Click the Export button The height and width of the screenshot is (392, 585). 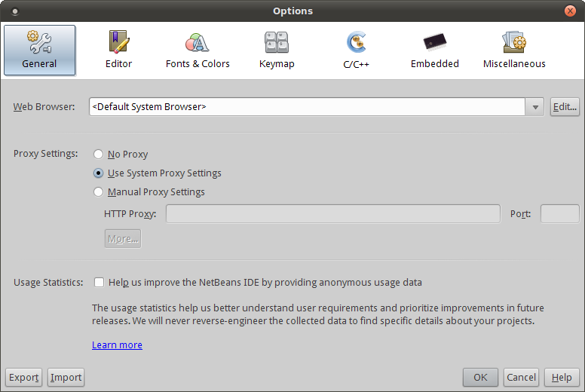[24, 378]
